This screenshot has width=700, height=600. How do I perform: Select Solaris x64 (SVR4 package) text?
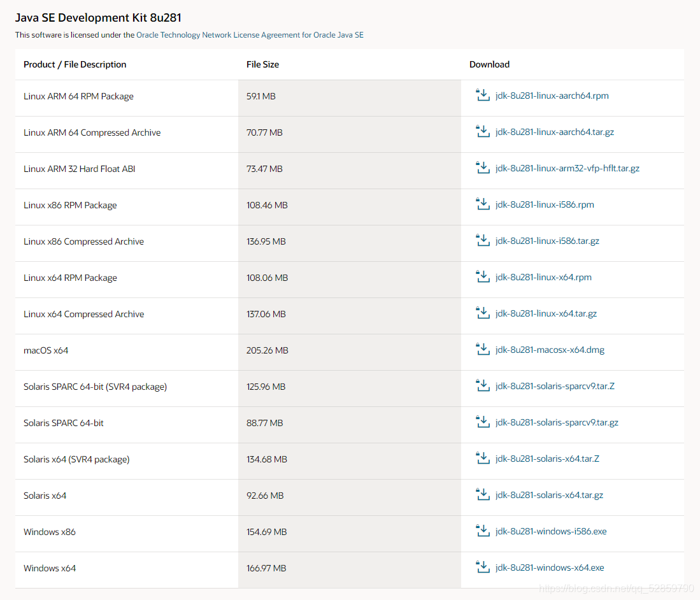[76, 459]
